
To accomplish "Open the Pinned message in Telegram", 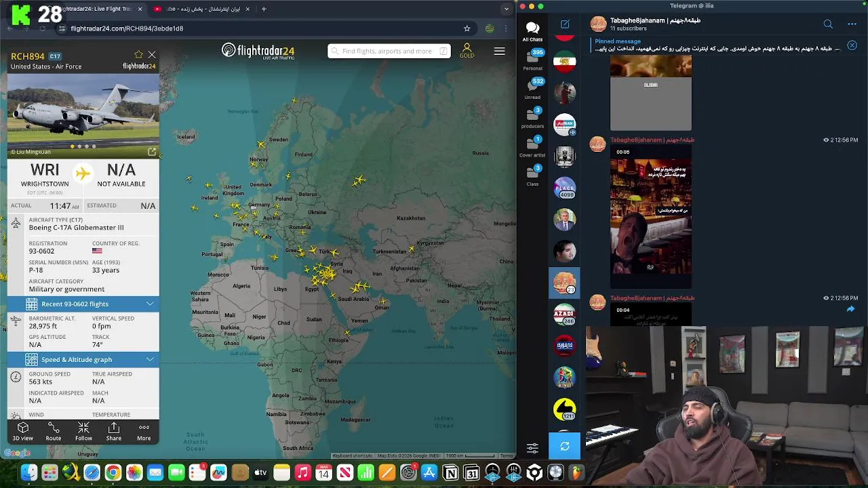I will point(717,45).
